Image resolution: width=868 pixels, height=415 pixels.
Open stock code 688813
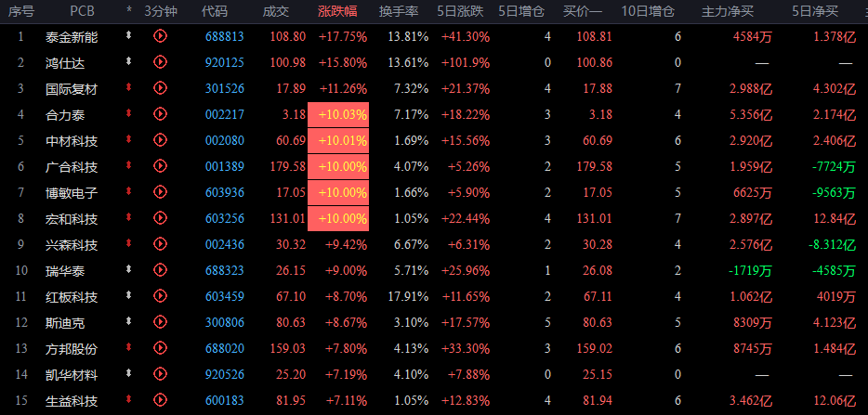point(225,37)
